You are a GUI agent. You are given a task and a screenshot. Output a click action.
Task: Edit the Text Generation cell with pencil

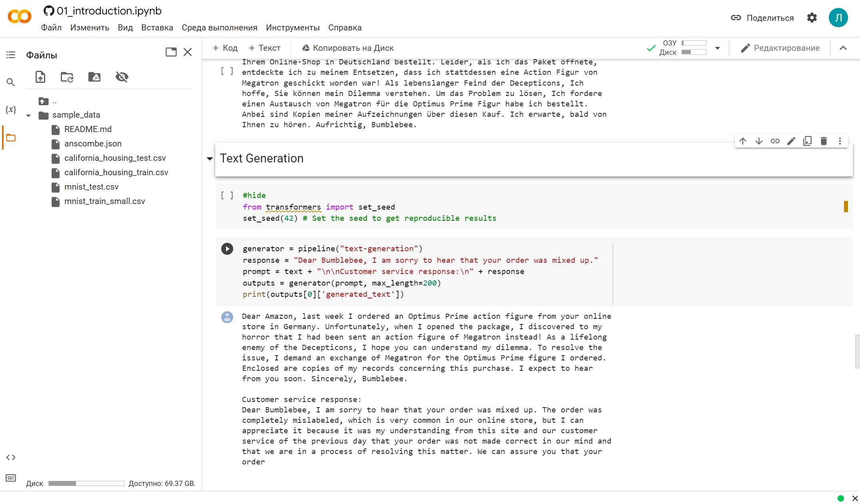pos(791,141)
